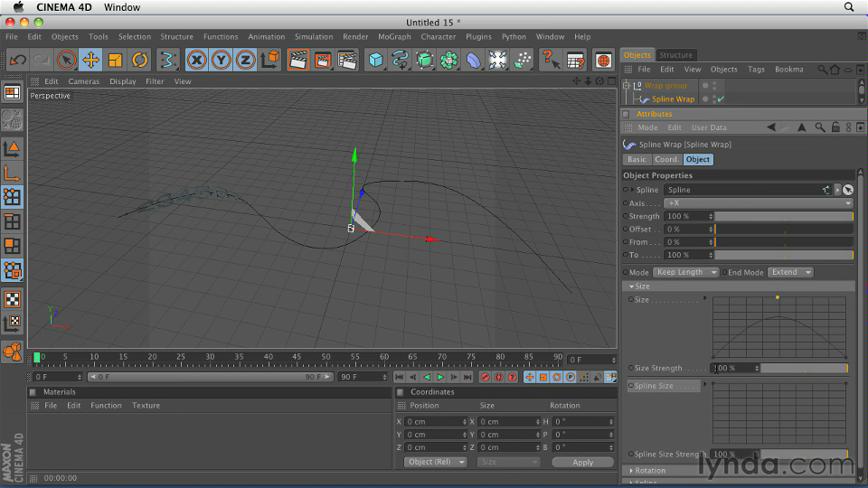The width and height of the screenshot is (868, 488).
Task: Toggle world coordinate system icon
Action: (x=270, y=60)
